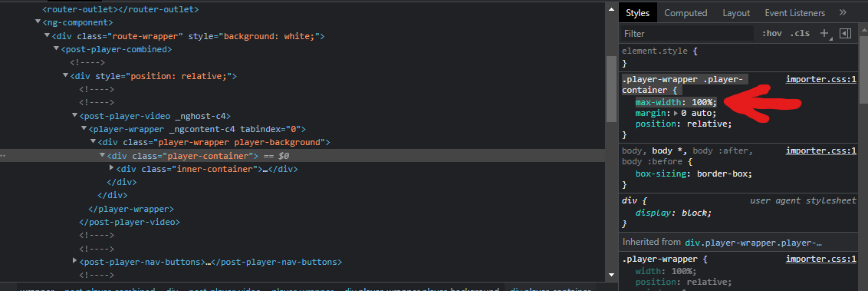
Task: Expand the inner-container div
Action: click(111, 168)
